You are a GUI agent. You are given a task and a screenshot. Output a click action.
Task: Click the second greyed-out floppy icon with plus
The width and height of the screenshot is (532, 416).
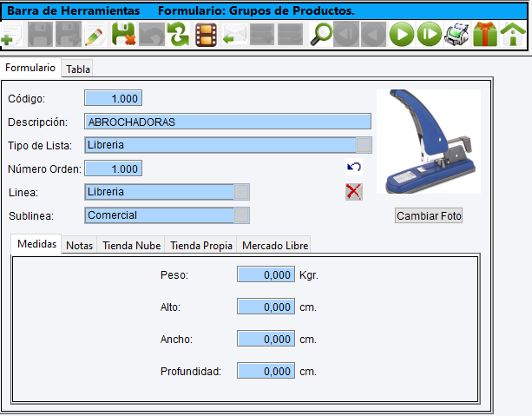click(x=69, y=34)
